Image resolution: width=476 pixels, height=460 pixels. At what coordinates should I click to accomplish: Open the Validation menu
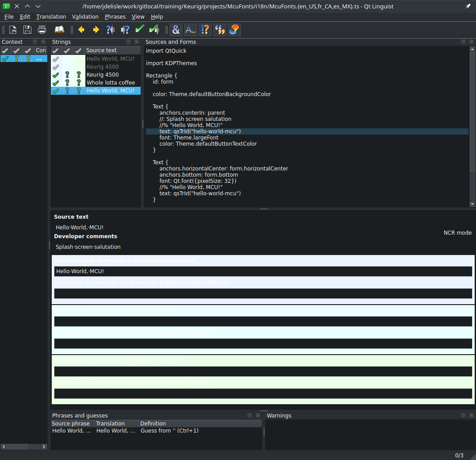coord(85,17)
